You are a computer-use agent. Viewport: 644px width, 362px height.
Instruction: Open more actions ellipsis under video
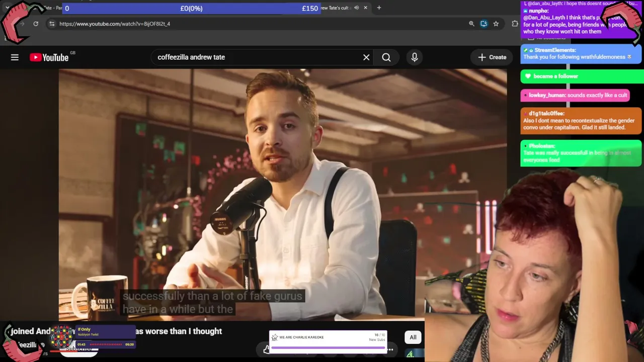click(390, 349)
